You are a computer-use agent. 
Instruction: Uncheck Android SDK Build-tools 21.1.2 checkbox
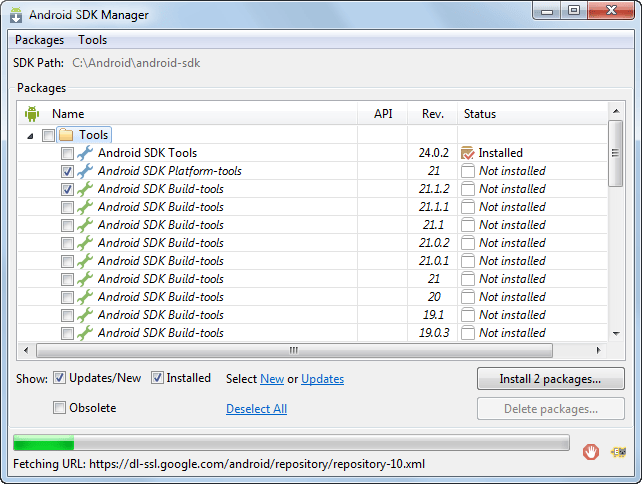67,189
